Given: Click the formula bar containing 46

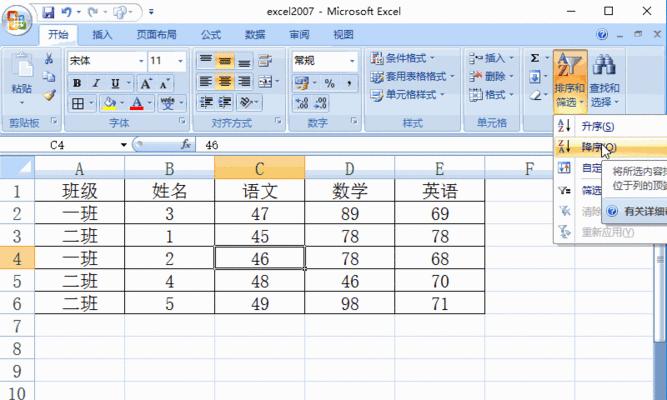Looking at the screenshot, I should click(374, 146).
